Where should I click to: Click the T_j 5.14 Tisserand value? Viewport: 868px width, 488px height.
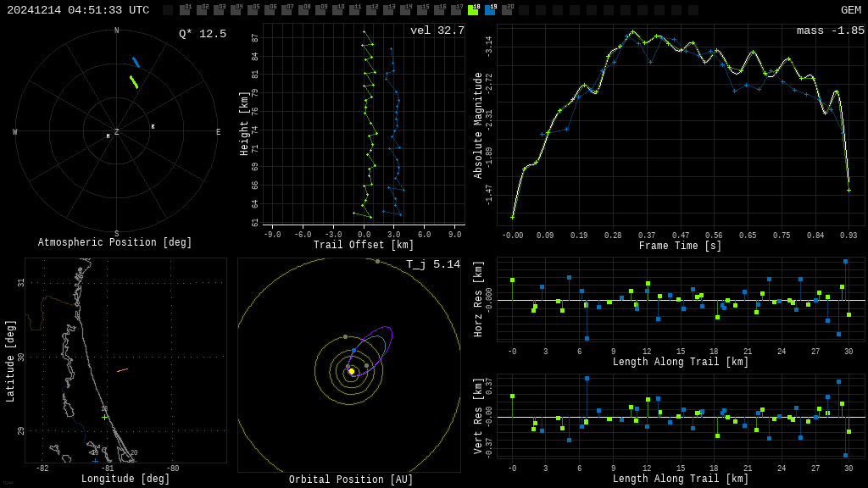[432, 264]
